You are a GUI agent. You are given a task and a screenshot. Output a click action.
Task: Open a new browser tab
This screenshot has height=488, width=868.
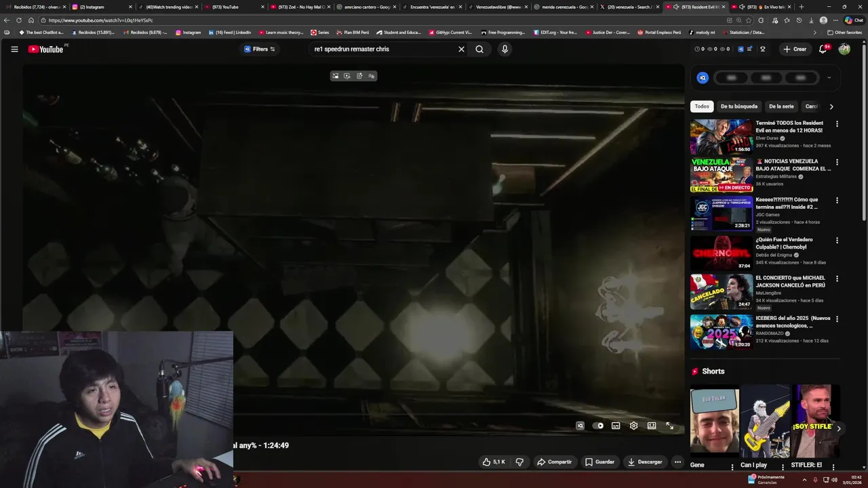pos(802,7)
